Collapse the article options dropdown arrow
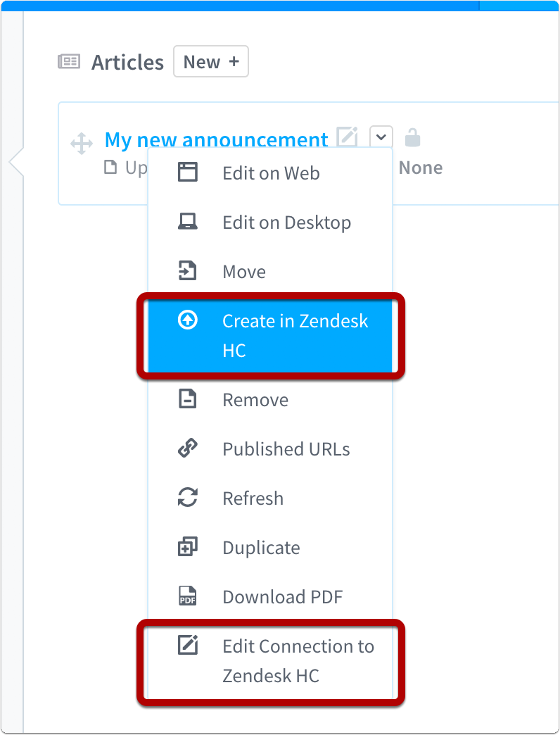The width and height of the screenshot is (560, 735). [381, 137]
